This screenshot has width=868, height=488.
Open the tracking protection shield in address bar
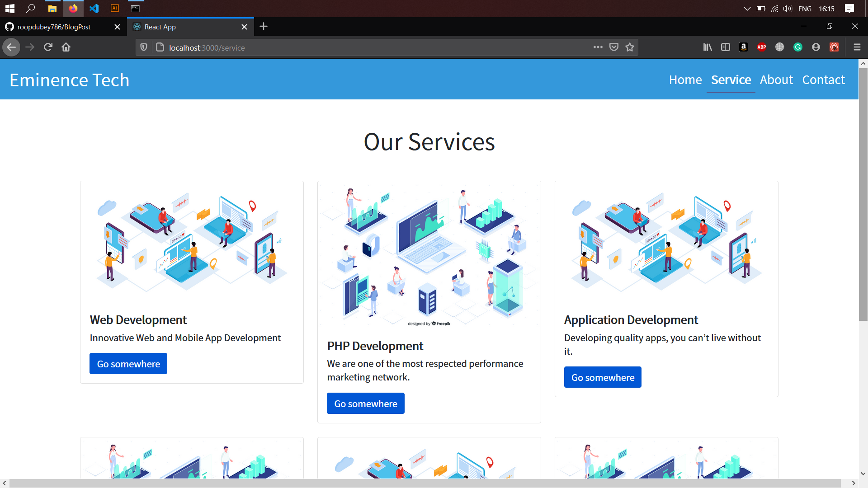(143, 47)
